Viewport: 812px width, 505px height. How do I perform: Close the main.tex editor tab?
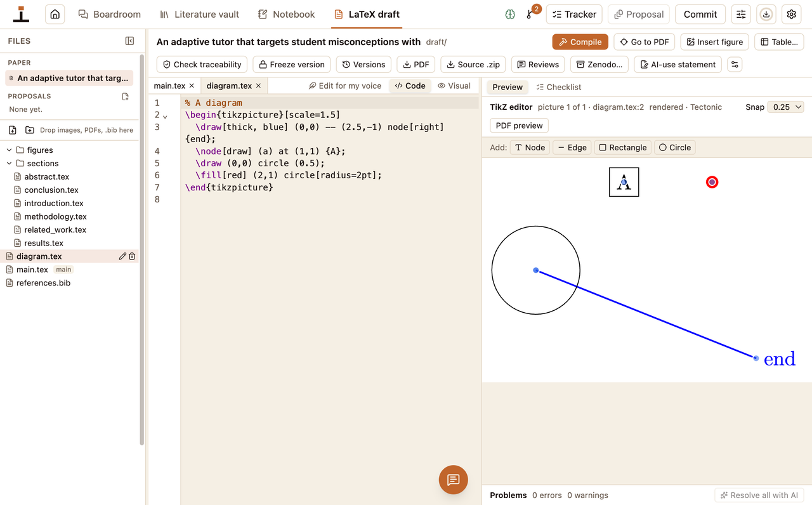click(x=192, y=86)
